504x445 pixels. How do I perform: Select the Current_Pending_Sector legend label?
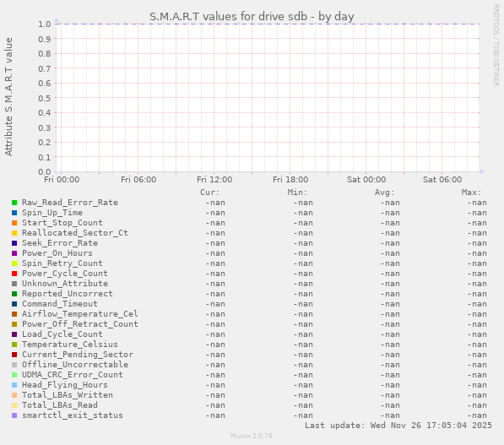click(x=78, y=355)
